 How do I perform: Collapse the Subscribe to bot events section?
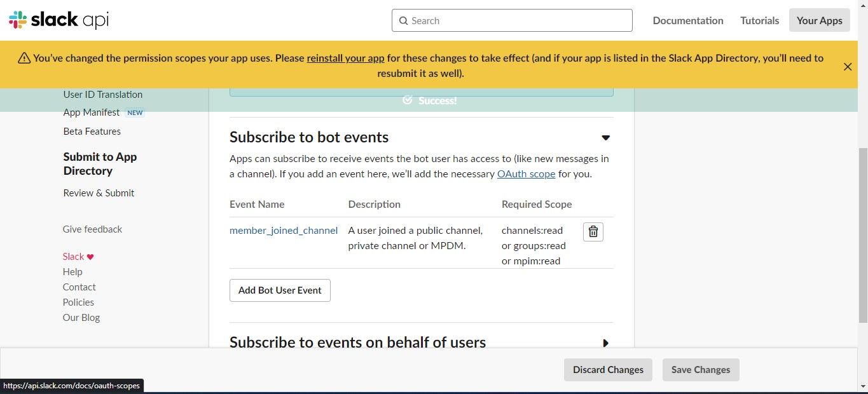[x=605, y=138]
